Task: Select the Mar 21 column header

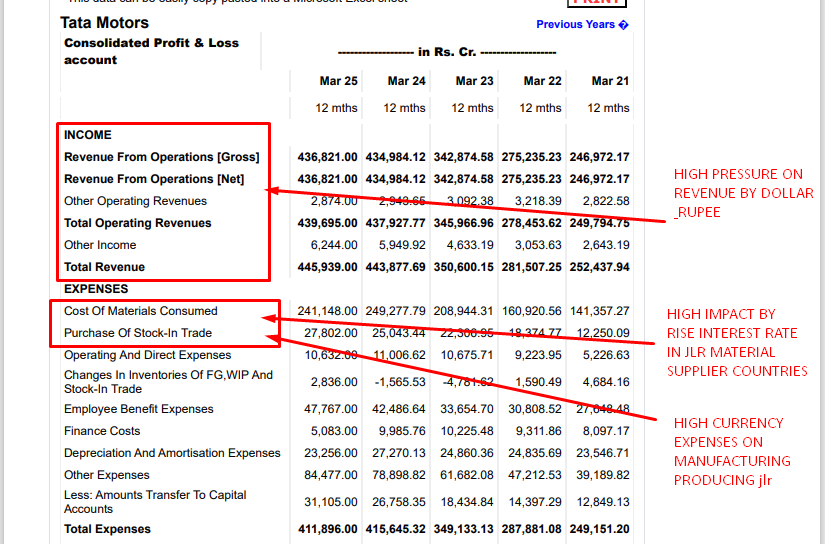Action: point(610,81)
